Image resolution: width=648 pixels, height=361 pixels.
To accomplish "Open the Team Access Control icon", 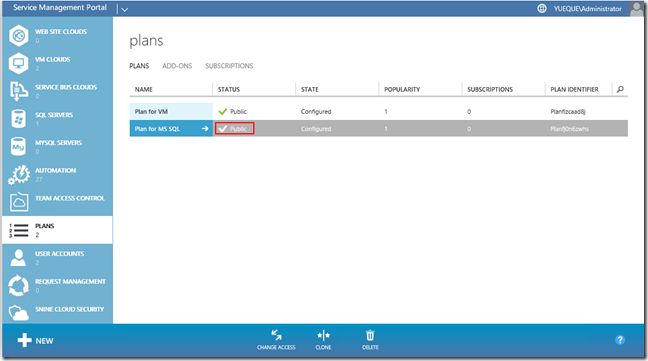I will coord(19,202).
